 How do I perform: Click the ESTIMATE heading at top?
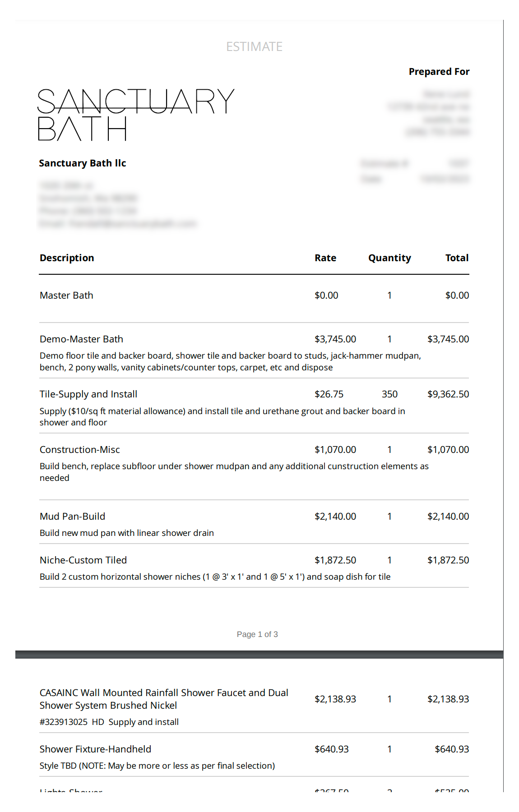(x=254, y=47)
